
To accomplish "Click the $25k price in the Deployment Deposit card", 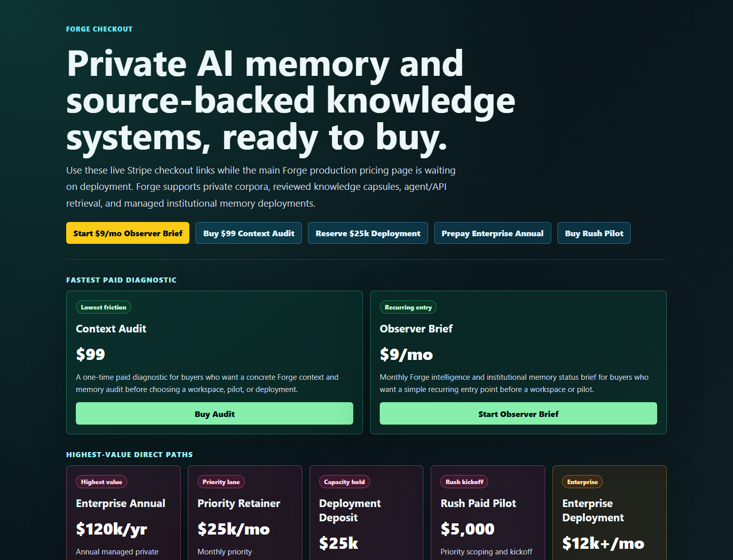I will pyautogui.click(x=339, y=543).
